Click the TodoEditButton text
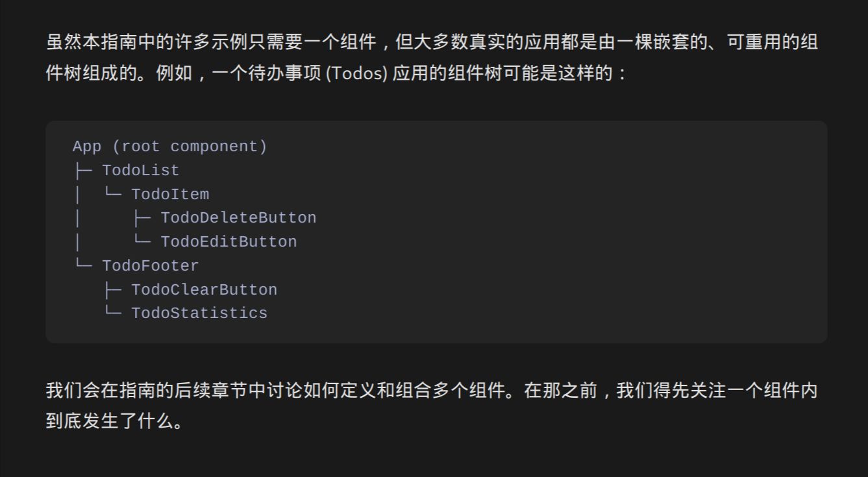The height and width of the screenshot is (477, 868). coord(229,242)
